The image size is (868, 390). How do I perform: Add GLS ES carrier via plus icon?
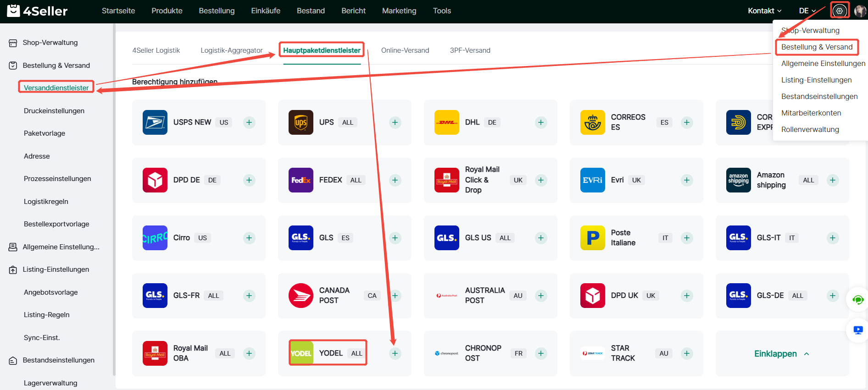coord(395,238)
